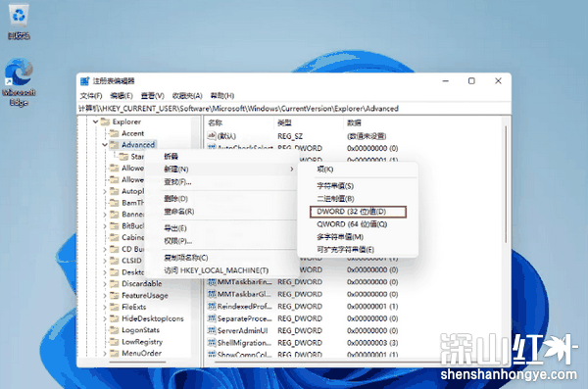Maximize the Registry Editor window
The image size is (588, 389).
[x=471, y=81]
